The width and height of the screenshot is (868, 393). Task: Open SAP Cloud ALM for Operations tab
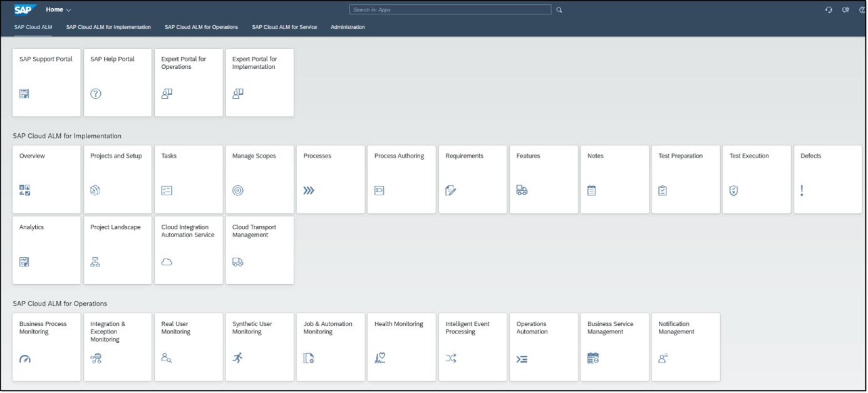click(201, 27)
